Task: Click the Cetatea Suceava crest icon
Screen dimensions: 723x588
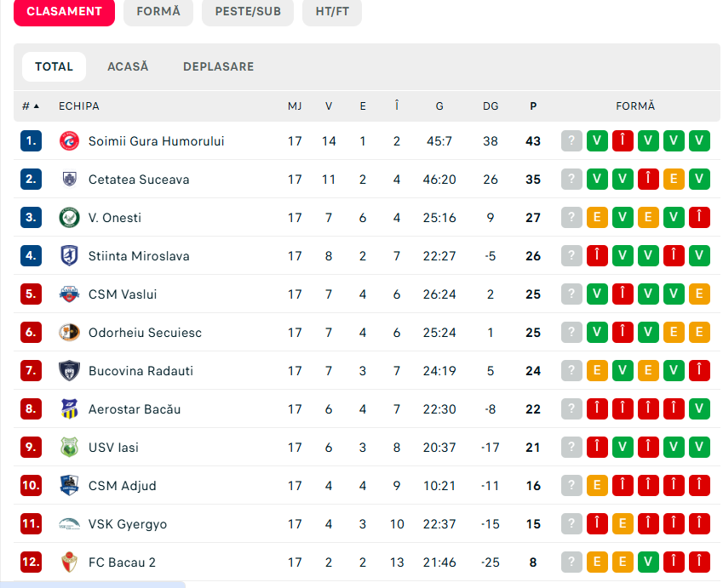Action: point(69,180)
